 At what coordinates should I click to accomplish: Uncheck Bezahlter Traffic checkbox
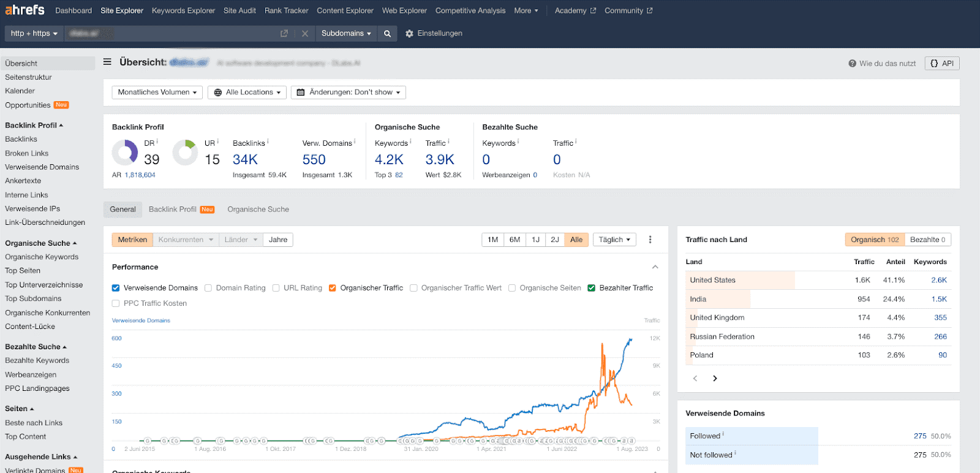(592, 288)
